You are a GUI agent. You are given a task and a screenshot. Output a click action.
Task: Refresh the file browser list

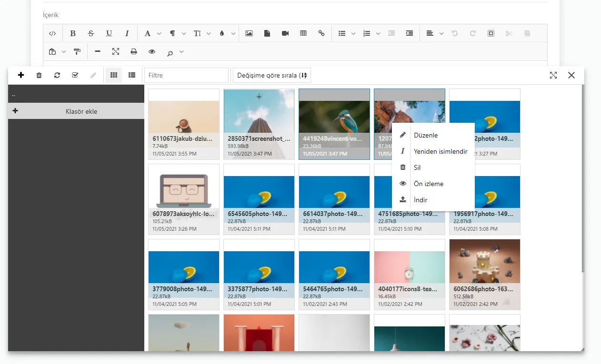point(57,75)
